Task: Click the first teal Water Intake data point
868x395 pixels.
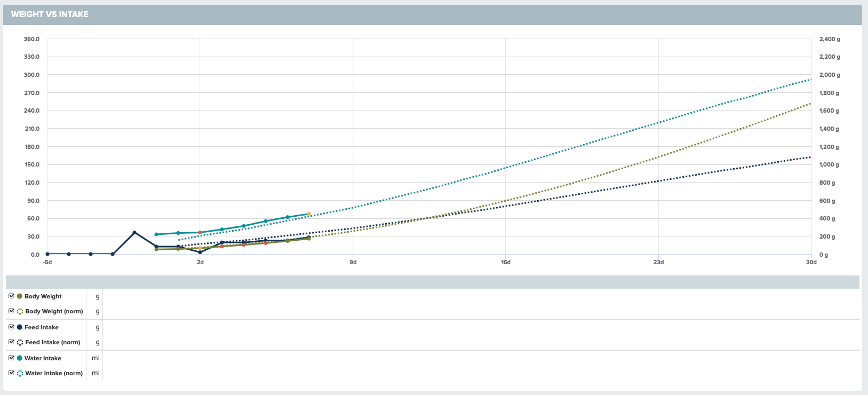Action: click(x=156, y=234)
